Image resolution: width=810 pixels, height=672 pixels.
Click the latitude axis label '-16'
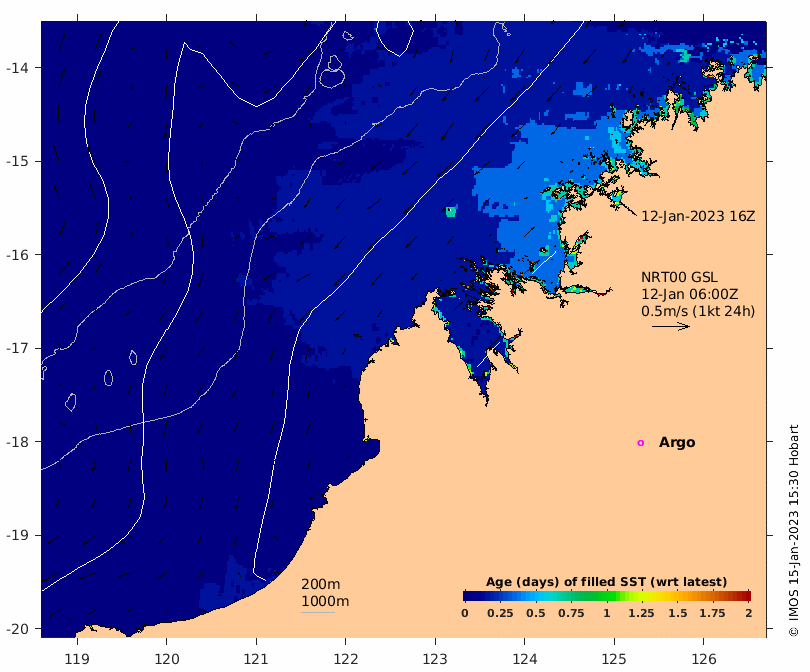(x=17, y=255)
